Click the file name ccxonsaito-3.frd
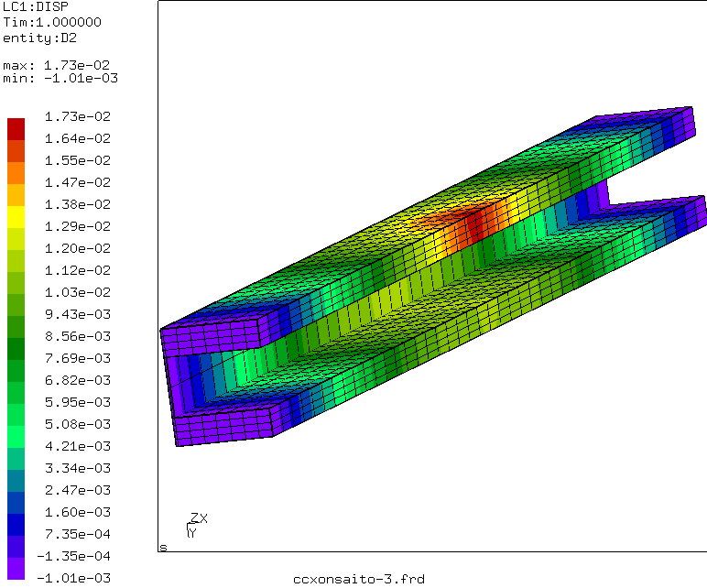 coord(359,579)
